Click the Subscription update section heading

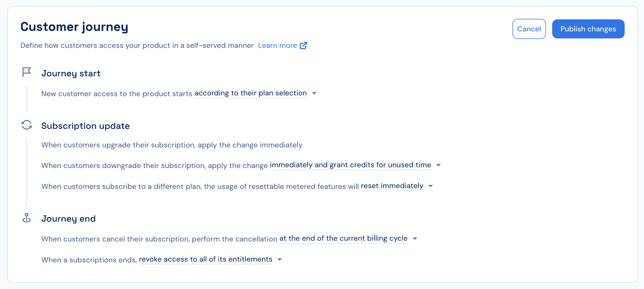pos(86,126)
